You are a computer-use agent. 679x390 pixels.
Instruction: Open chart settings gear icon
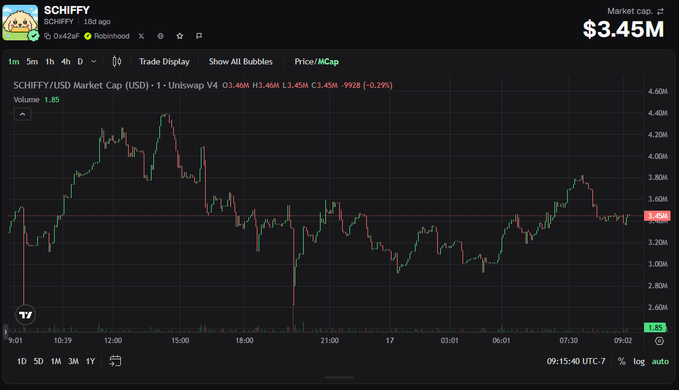(659, 341)
